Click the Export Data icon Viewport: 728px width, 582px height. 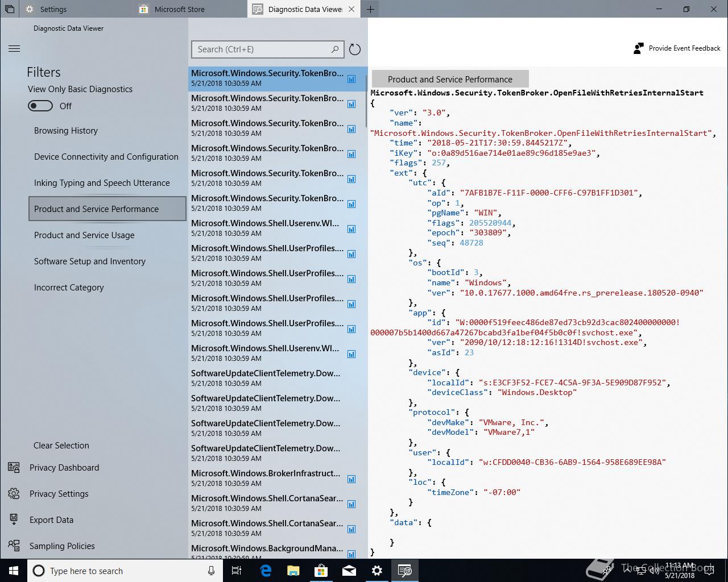point(14,519)
